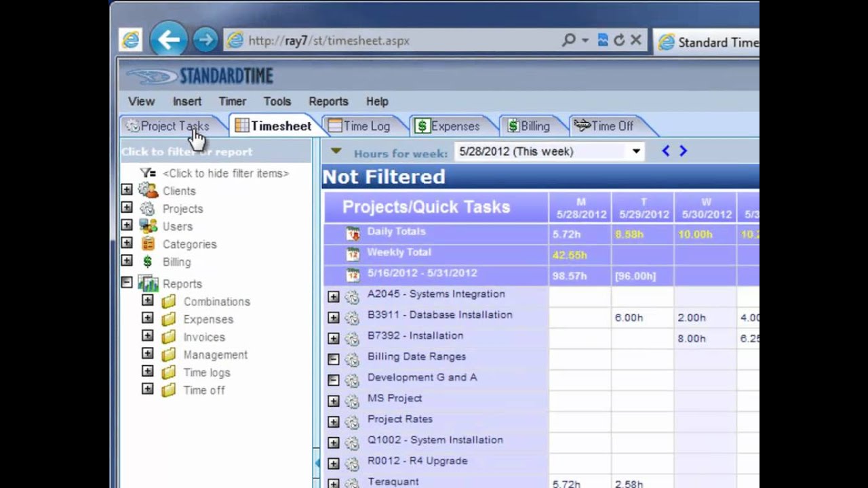Click the search magnifier icon in address bar
Viewport: 868px width, 488px height.
(x=569, y=40)
